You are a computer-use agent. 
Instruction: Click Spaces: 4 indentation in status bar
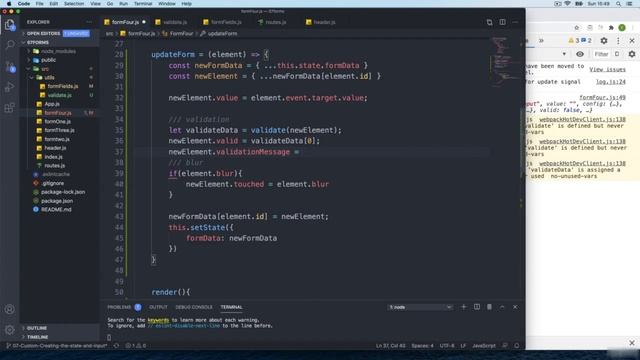[422, 346]
